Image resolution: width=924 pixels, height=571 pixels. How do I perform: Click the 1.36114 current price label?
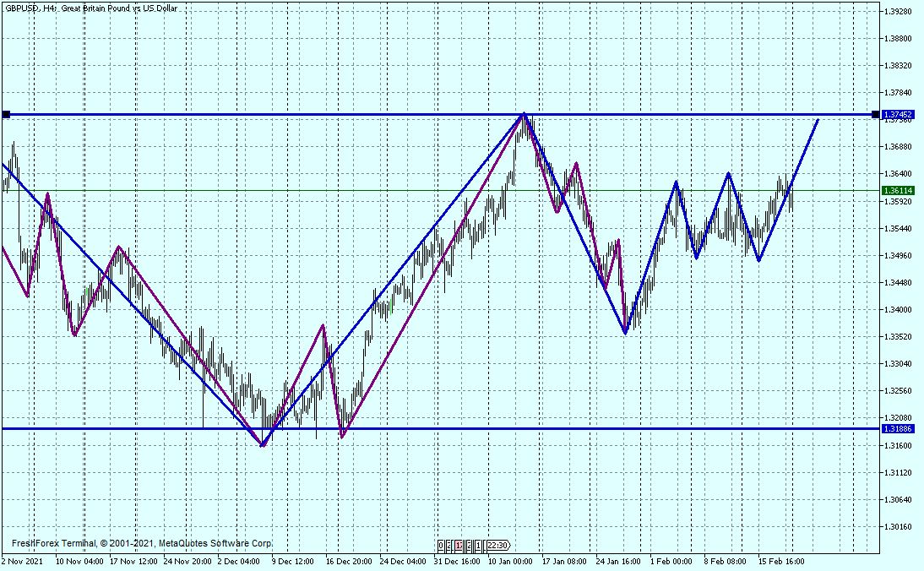(898, 190)
